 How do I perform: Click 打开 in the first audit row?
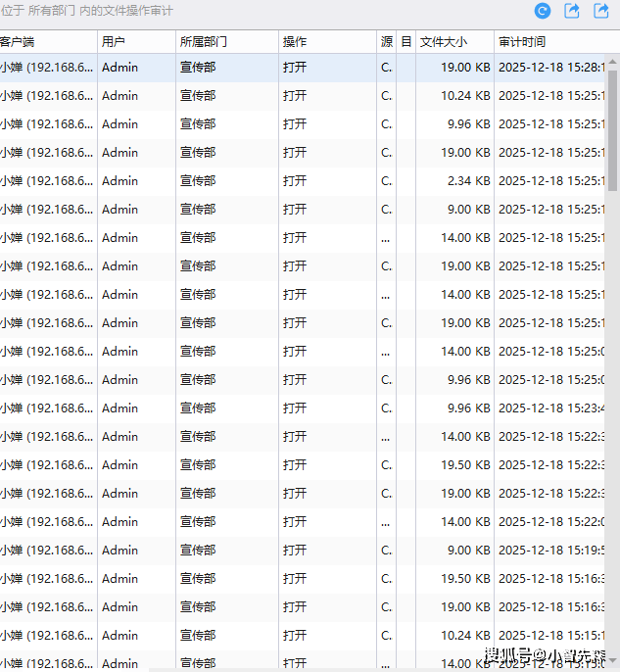point(295,68)
